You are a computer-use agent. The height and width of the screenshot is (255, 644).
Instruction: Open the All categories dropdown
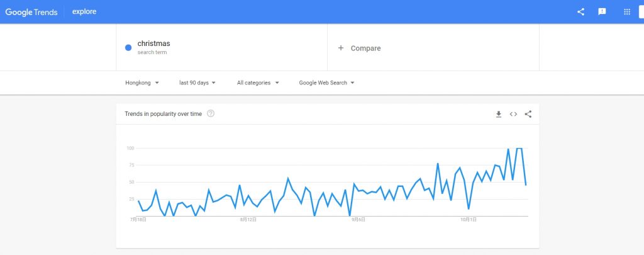tap(258, 82)
